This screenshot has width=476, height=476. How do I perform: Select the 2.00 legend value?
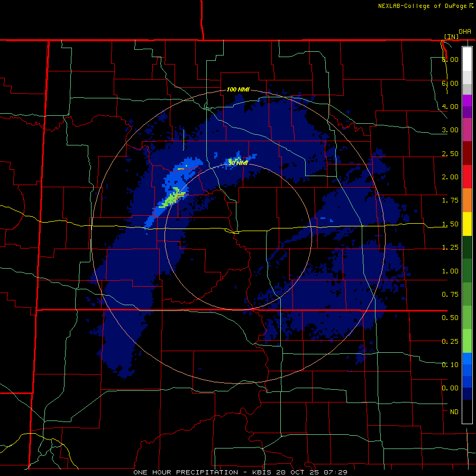click(x=450, y=177)
